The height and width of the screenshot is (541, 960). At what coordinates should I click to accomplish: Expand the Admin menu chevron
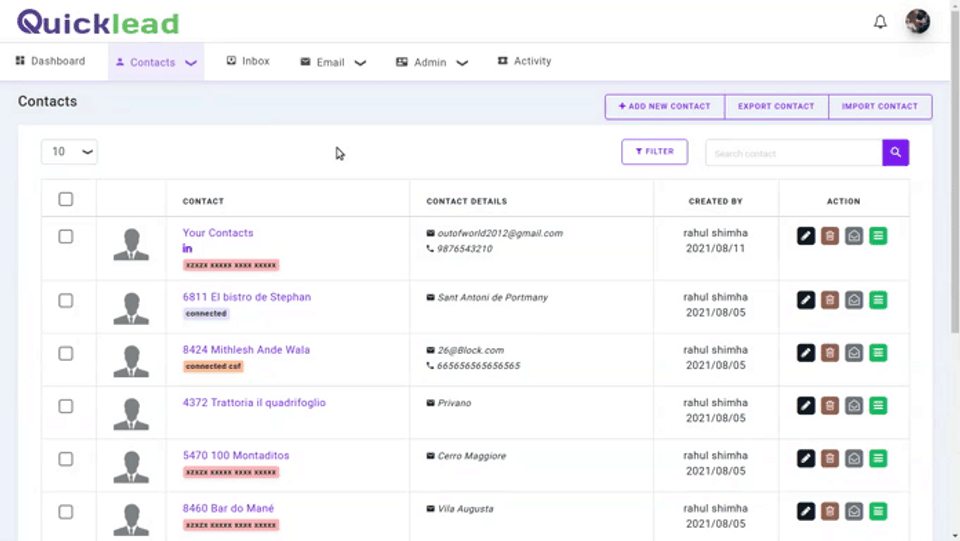462,62
